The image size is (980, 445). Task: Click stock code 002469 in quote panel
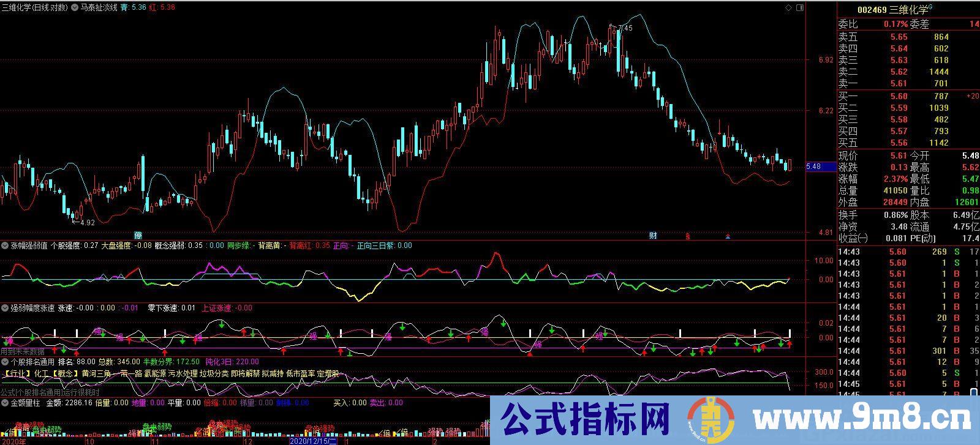click(x=872, y=10)
